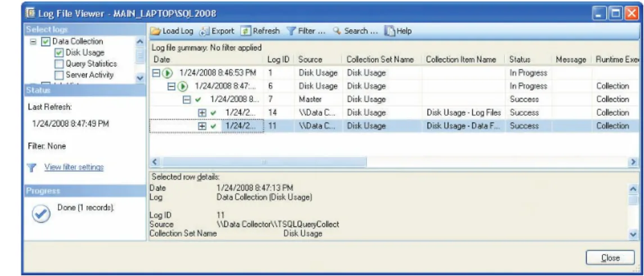Image resolution: width=644 pixels, height=276 pixels.
Task: Click the Last Refresh time 1/24/2008 8:47:49 PM
Action: point(71,124)
